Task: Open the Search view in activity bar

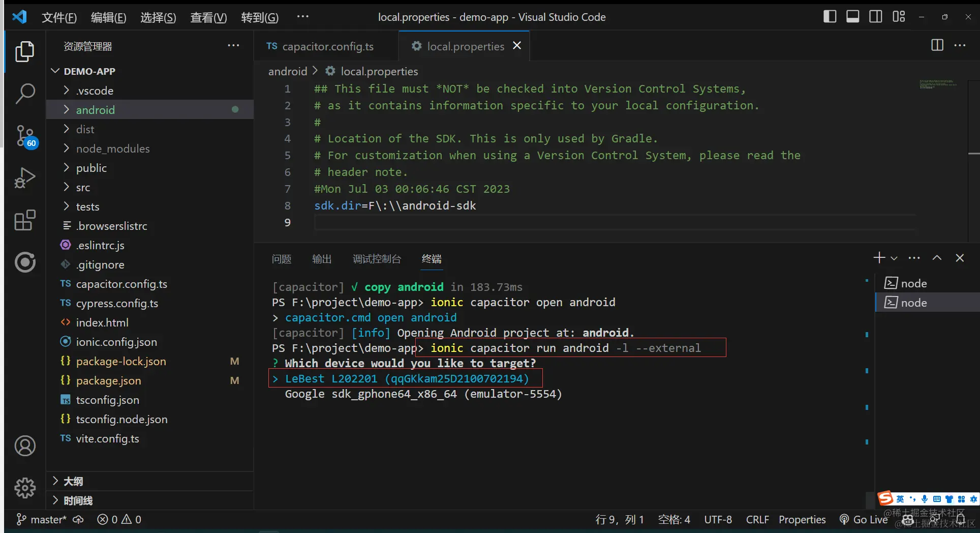Action: point(25,94)
